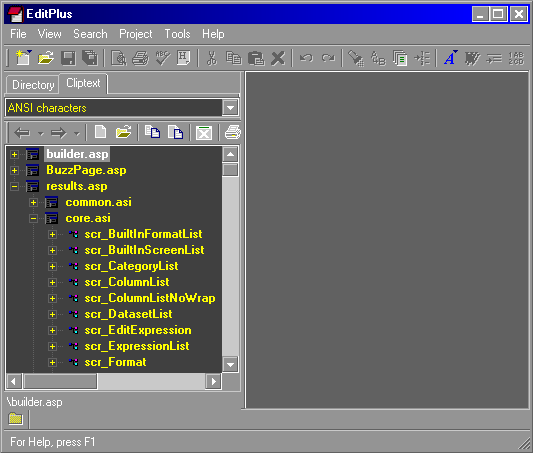Click the vertical scrollbar thumb
The height and width of the screenshot is (454, 534).
coord(230,170)
